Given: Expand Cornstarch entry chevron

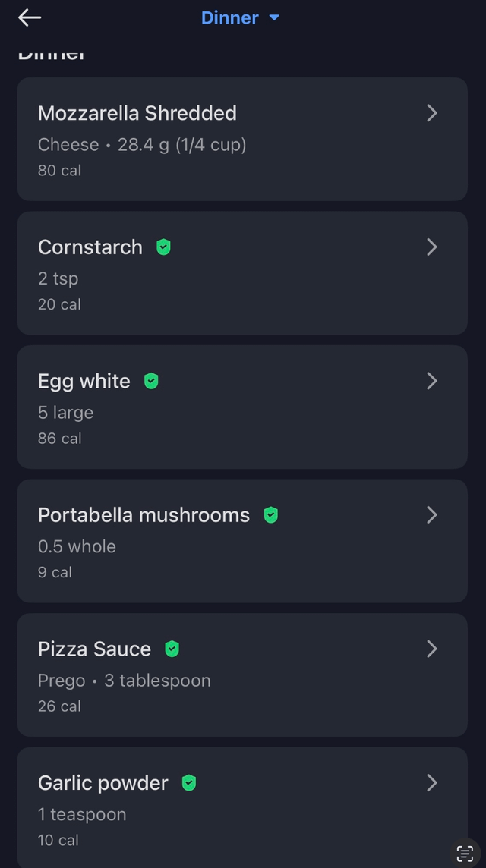Looking at the screenshot, I should 431,247.
